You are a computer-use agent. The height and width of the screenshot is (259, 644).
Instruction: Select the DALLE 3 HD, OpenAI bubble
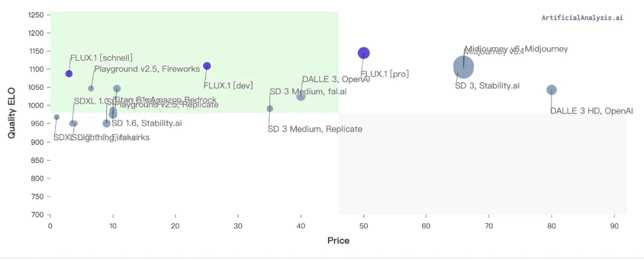552,90
